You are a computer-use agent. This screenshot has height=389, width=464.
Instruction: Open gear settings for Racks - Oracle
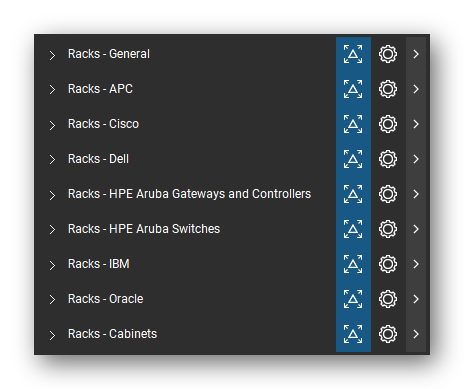click(x=388, y=299)
